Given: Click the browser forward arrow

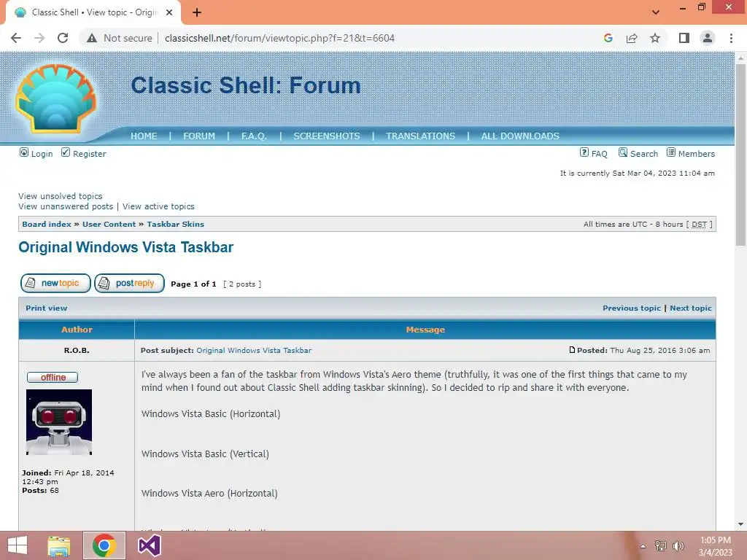Looking at the screenshot, I should pos(39,38).
